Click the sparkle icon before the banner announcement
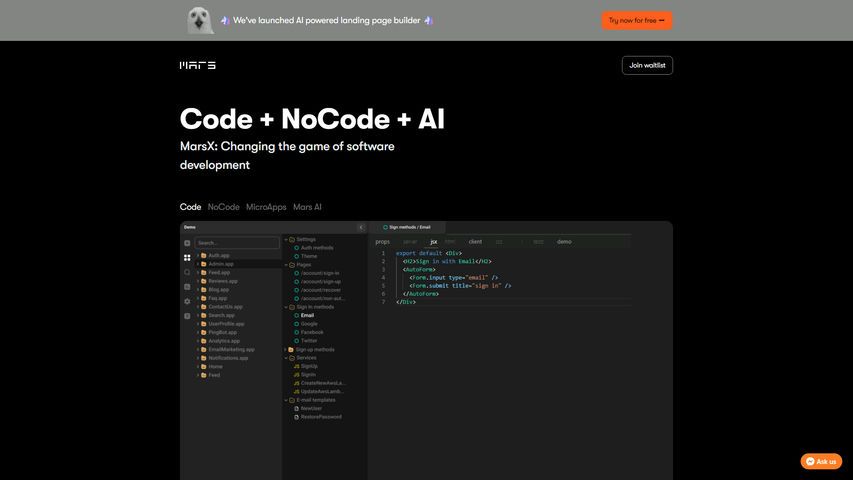The height and width of the screenshot is (480, 853). click(x=225, y=20)
